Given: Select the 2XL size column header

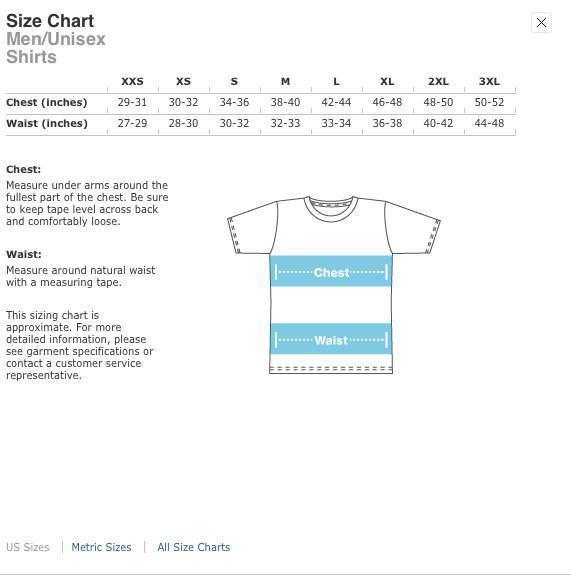Looking at the screenshot, I should click(x=438, y=81).
